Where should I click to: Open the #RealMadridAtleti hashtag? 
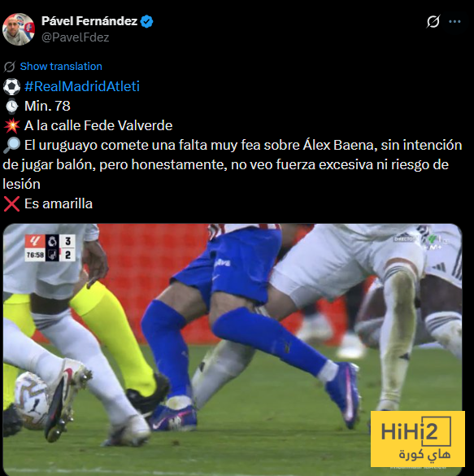coord(82,86)
